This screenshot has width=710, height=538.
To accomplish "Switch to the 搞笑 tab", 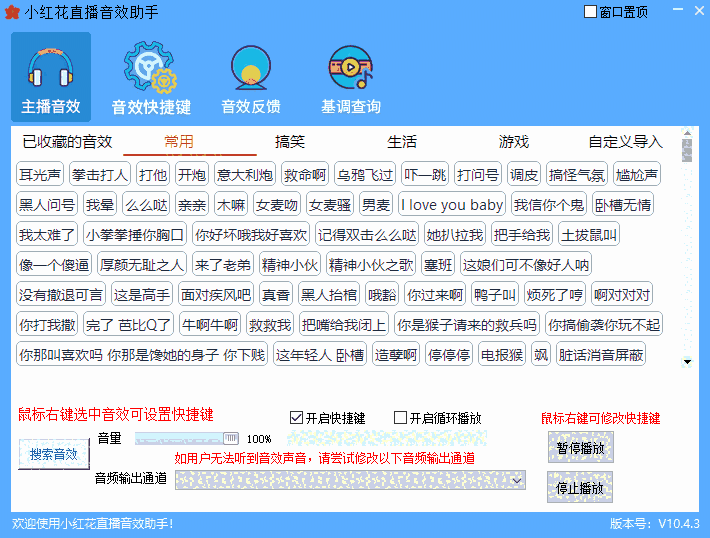I will [290, 142].
